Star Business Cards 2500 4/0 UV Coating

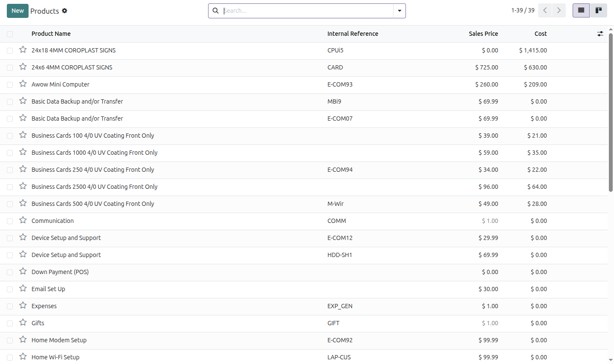point(23,186)
